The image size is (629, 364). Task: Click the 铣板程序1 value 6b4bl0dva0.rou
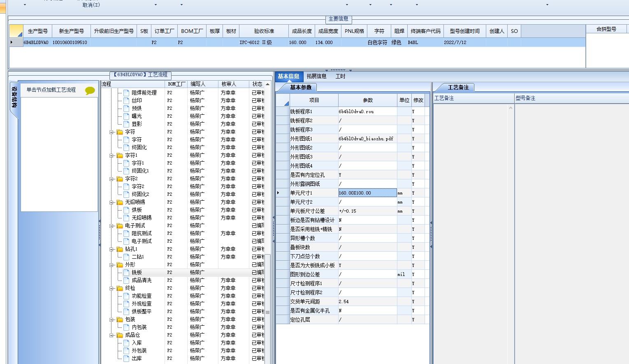pos(367,111)
